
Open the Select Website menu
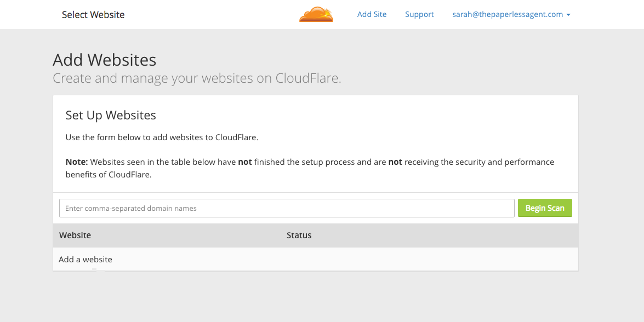(x=93, y=15)
